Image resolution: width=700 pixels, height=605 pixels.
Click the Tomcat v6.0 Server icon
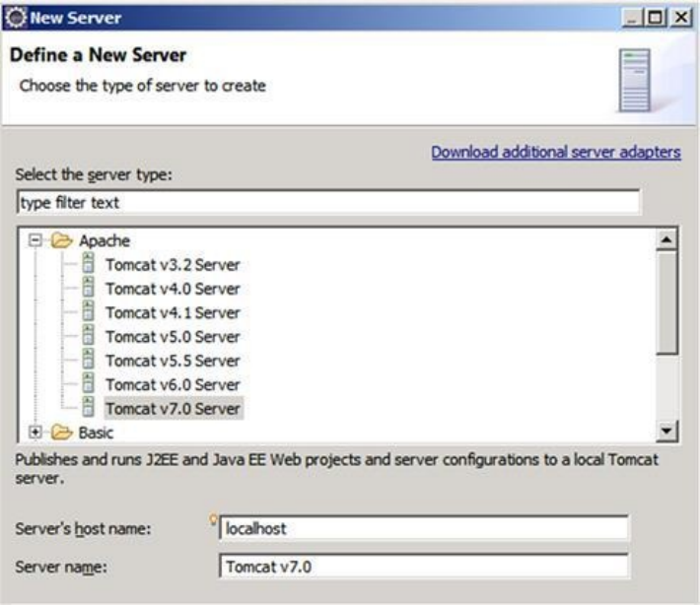(x=89, y=383)
